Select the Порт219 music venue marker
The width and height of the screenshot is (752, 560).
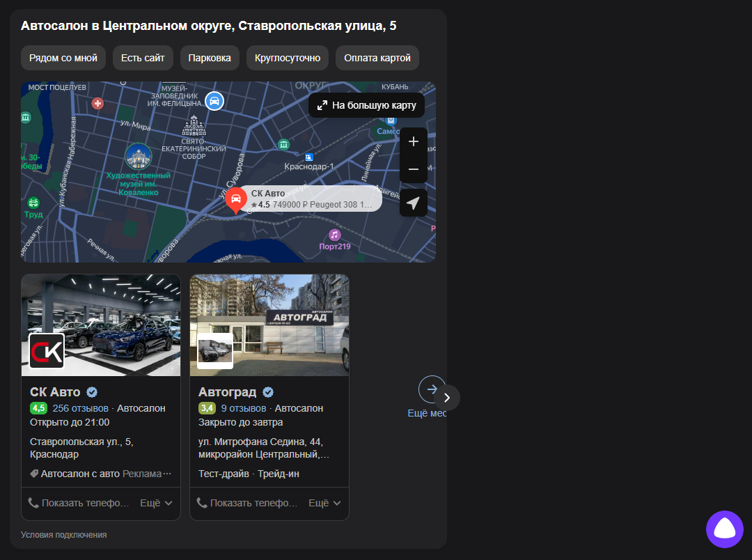(335, 235)
